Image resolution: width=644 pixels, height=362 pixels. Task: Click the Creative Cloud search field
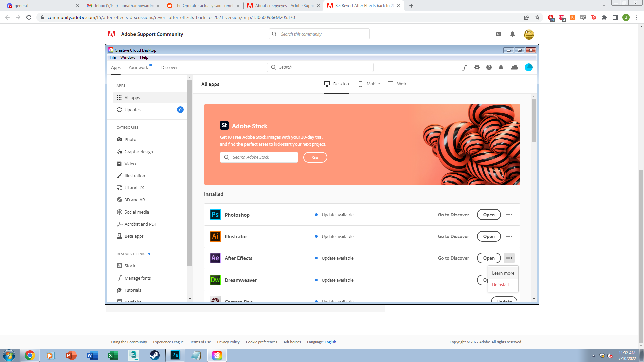320,67
